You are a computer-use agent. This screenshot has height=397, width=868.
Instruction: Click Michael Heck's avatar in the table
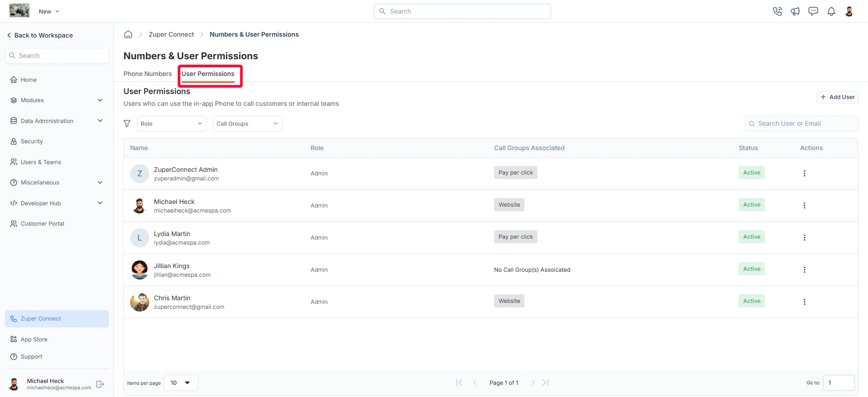tap(140, 206)
